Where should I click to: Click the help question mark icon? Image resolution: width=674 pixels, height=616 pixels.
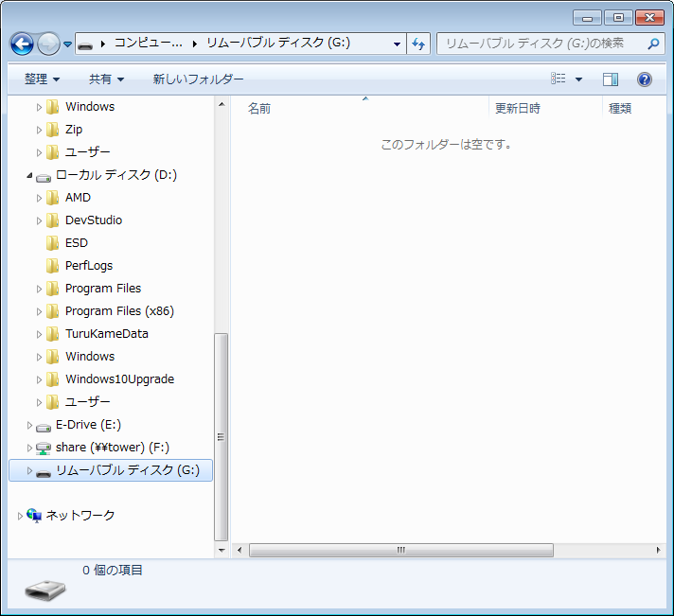point(645,79)
